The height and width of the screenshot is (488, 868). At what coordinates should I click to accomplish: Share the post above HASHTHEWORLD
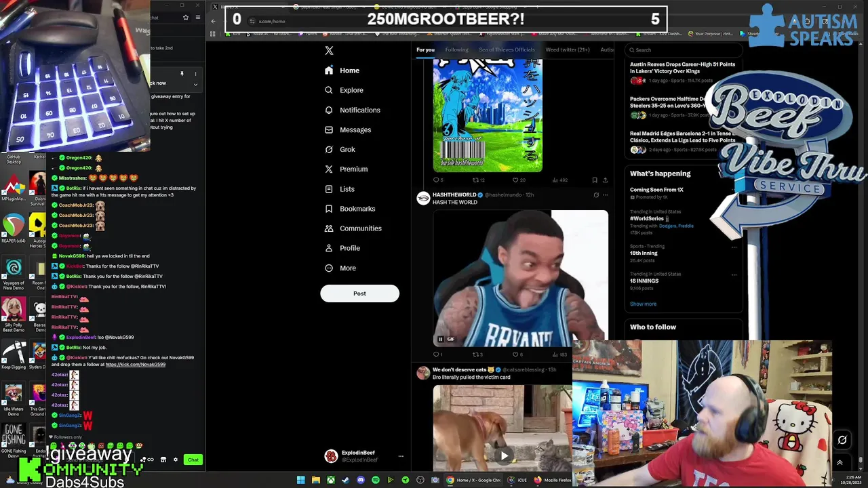tap(605, 180)
